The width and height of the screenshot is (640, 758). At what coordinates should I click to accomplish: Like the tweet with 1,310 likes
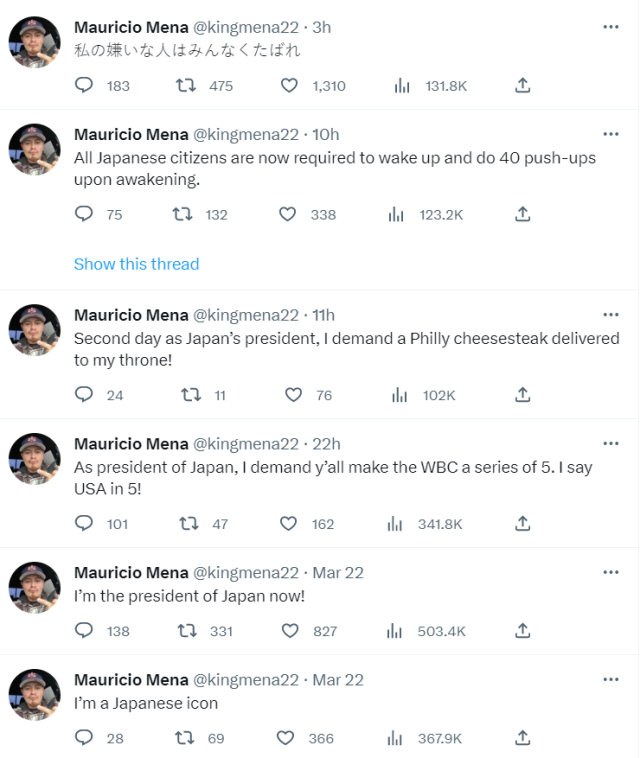[289, 86]
